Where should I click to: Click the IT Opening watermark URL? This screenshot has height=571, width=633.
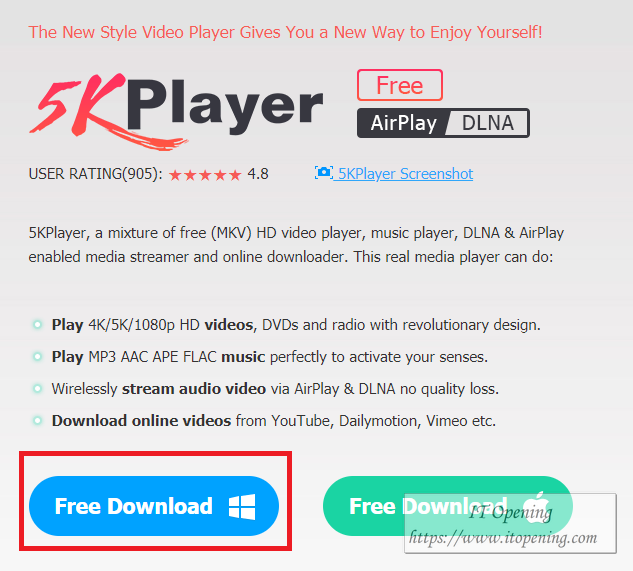(x=503, y=537)
